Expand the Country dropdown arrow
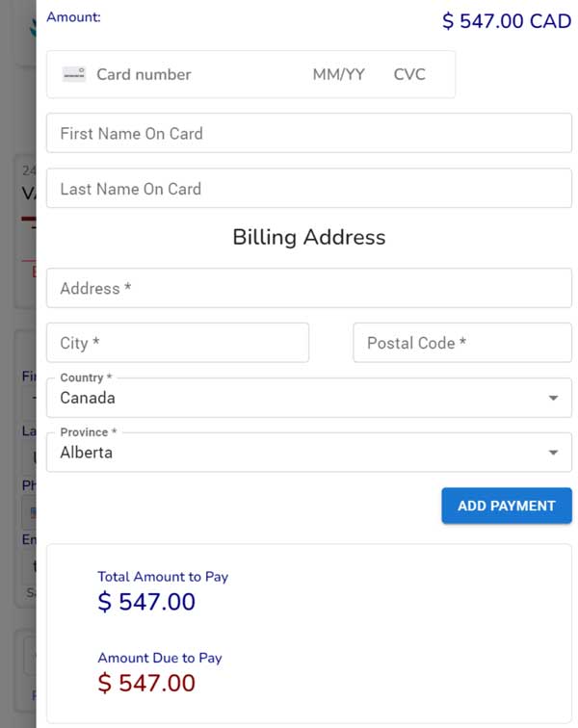Image resolution: width=578 pixels, height=728 pixels. [x=553, y=398]
